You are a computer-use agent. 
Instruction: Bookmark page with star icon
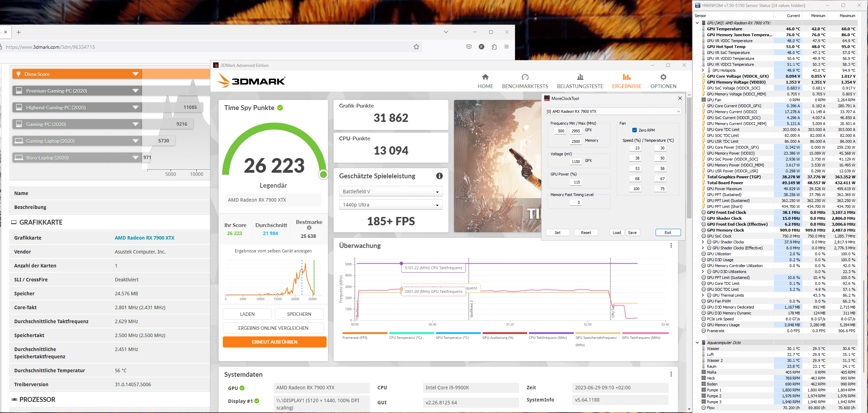pyautogui.click(x=416, y=47)
